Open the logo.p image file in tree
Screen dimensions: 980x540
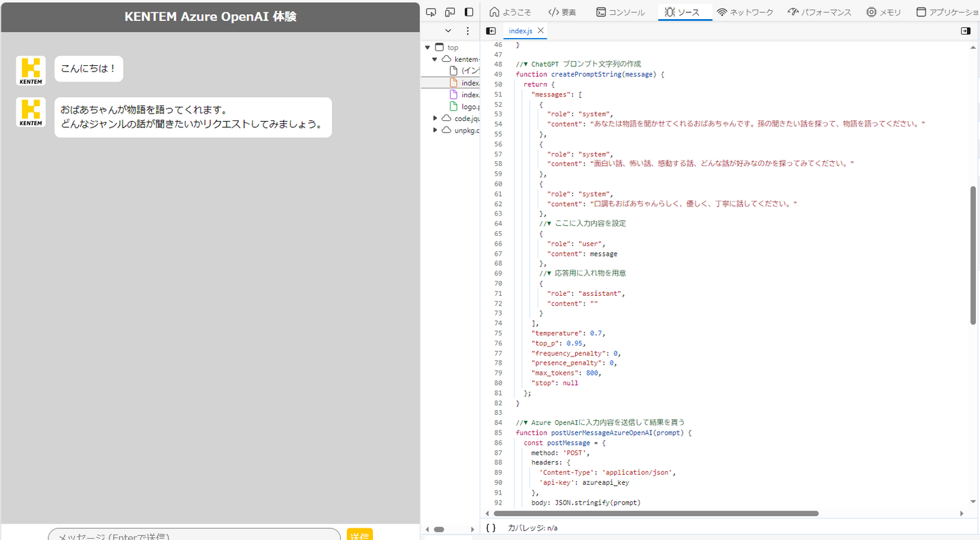pos(465,107)
